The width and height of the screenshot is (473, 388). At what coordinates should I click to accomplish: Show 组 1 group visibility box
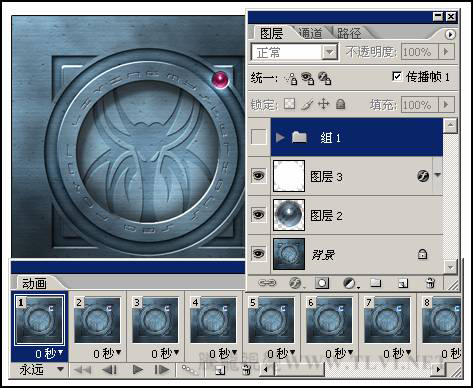tap(259, 137)
